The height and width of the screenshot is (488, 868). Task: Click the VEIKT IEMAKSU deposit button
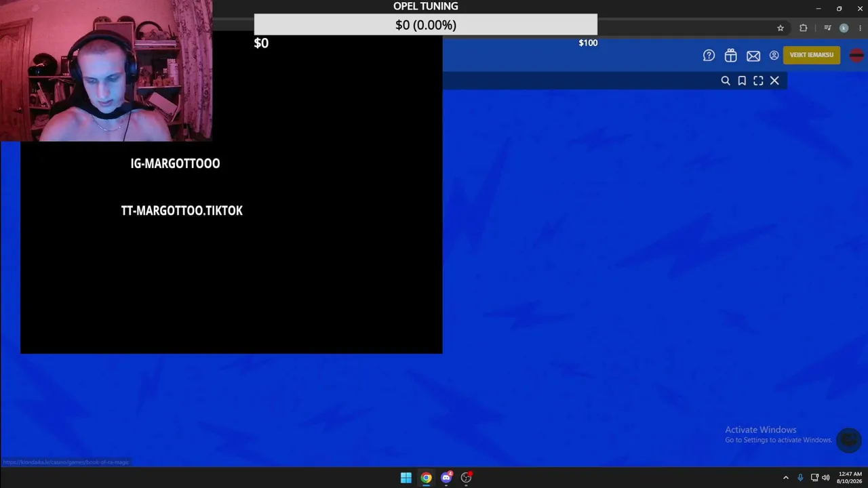812,56
